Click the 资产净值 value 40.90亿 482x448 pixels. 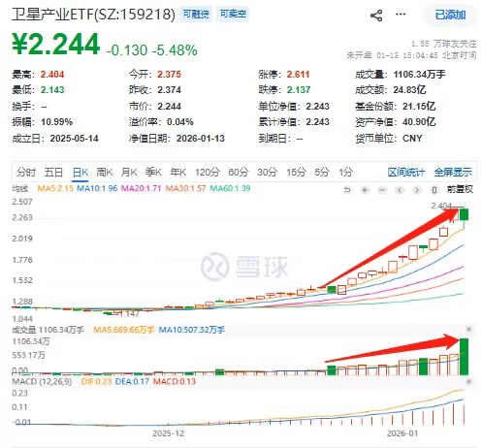(419, 122)
